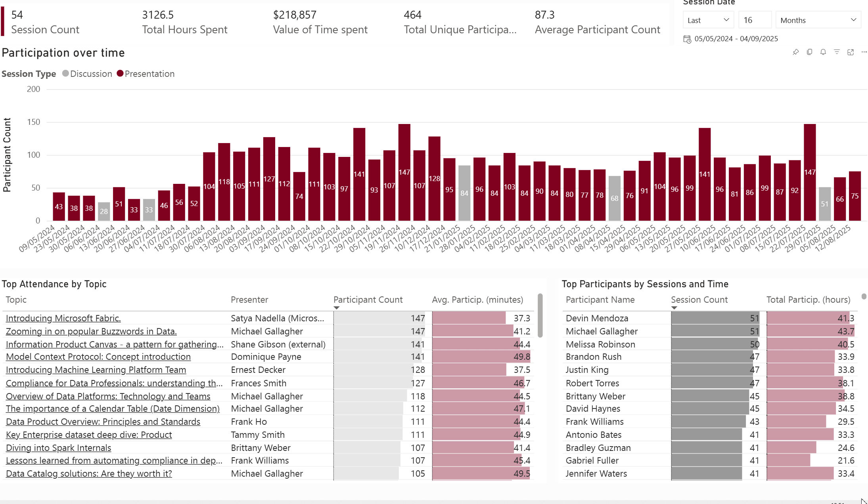The width and height of the screenshot is (868, 504).
Task: Open the visual's more options ellipsis
Action: 864,52
